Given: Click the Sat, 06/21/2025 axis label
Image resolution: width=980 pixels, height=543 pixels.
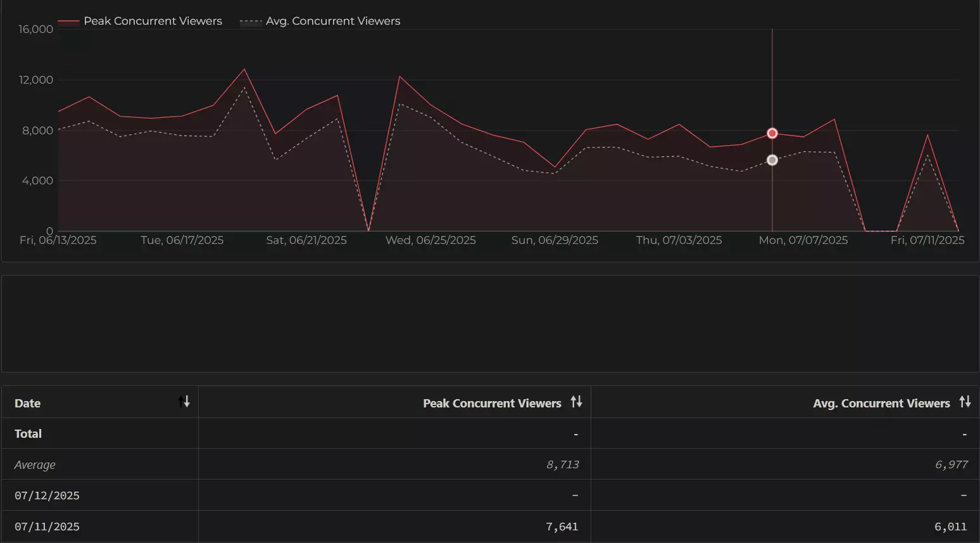Looking at the screenshot, I should coord(306,240).
